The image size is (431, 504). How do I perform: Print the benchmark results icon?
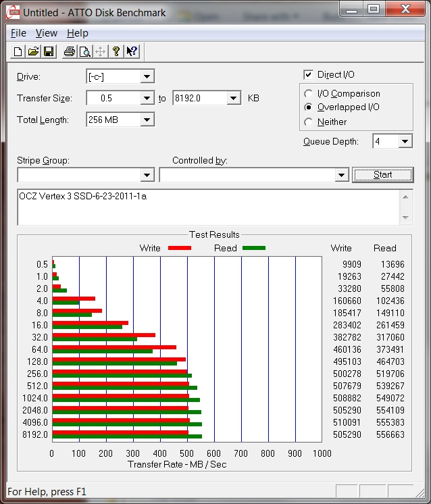click(x=70, y=51)
